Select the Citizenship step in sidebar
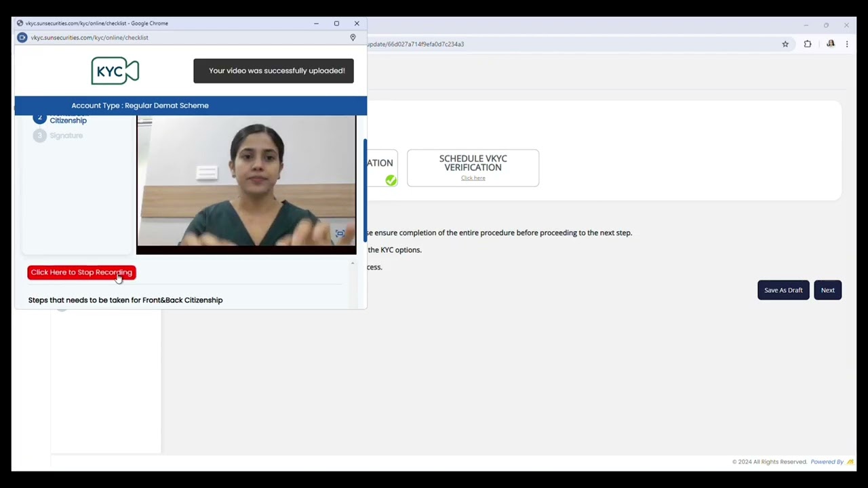Screen dimensions: 868x488 (x=68, y=120)
